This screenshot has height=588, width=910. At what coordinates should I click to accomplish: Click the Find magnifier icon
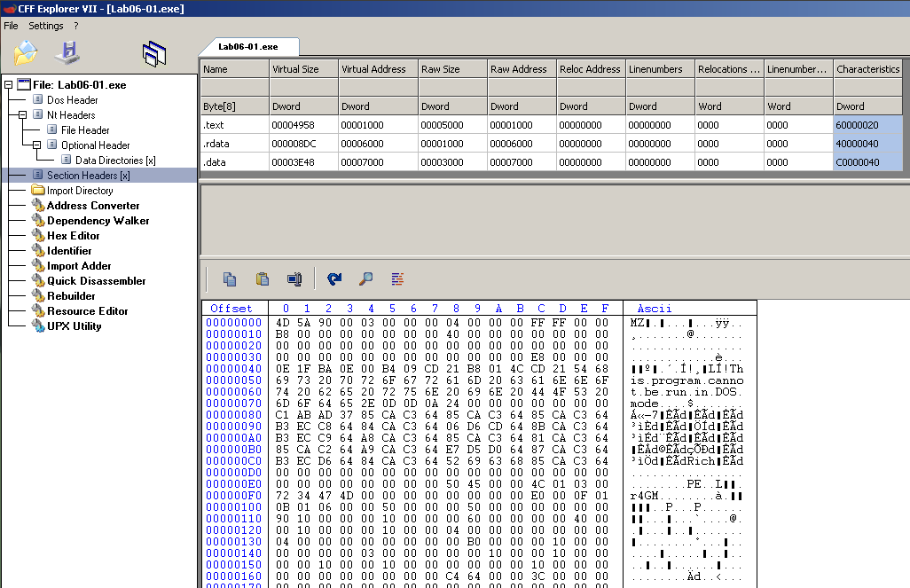coord(365,278)
